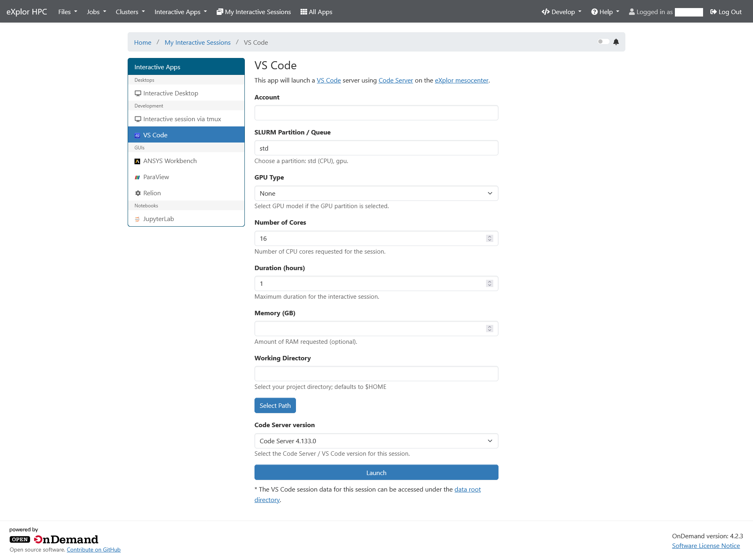The width and height of the screenshot is (753, 560).
Task: Open the Jobs menu
Action: pos(97,12)
